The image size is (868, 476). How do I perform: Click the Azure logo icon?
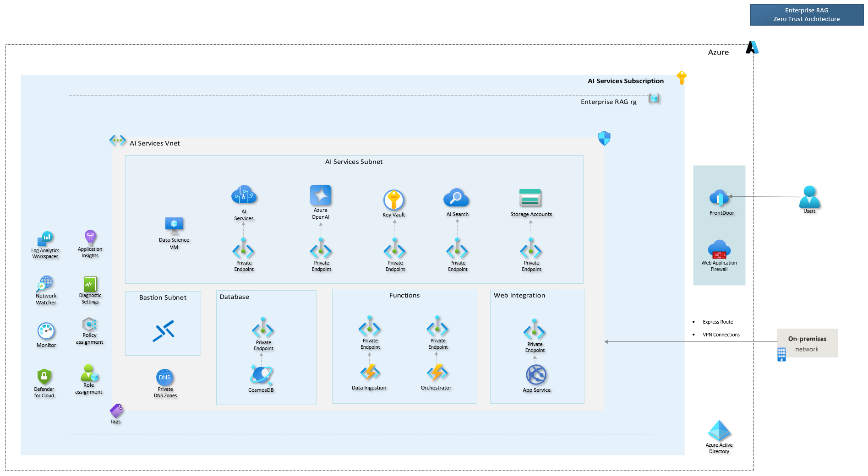(752, 47)
